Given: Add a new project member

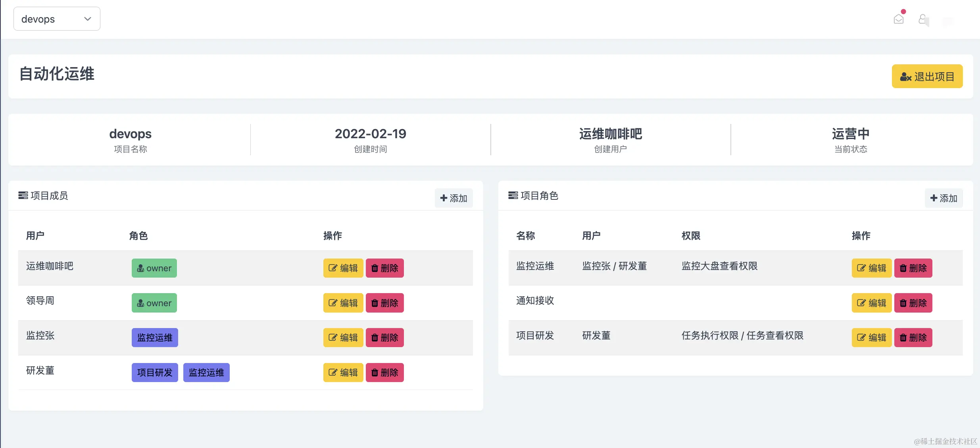Looking at the screenshot, I should [453, 198].
